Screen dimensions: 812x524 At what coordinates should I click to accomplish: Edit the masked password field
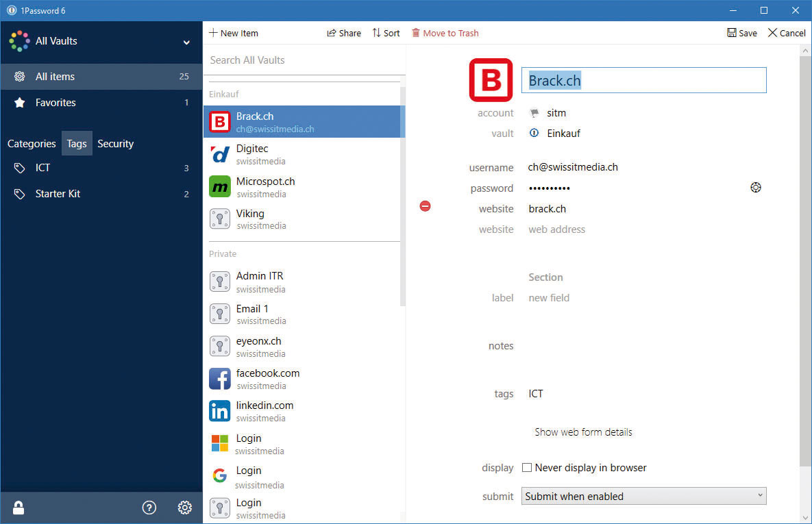pos(550,188)
